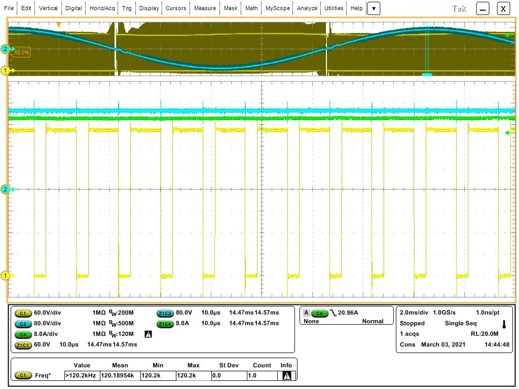Open the File menu
This screenshot has height=389, width=519.
[9, 8]
